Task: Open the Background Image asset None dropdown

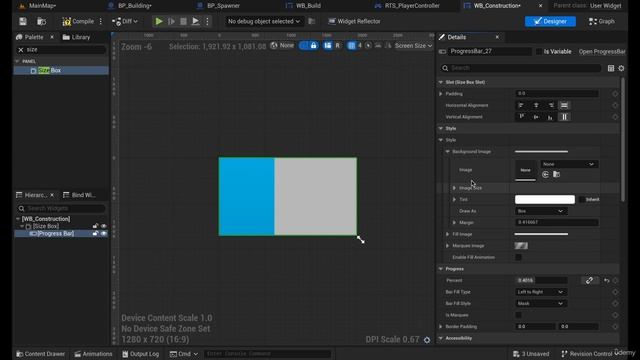Action: [x=569, y=164]
